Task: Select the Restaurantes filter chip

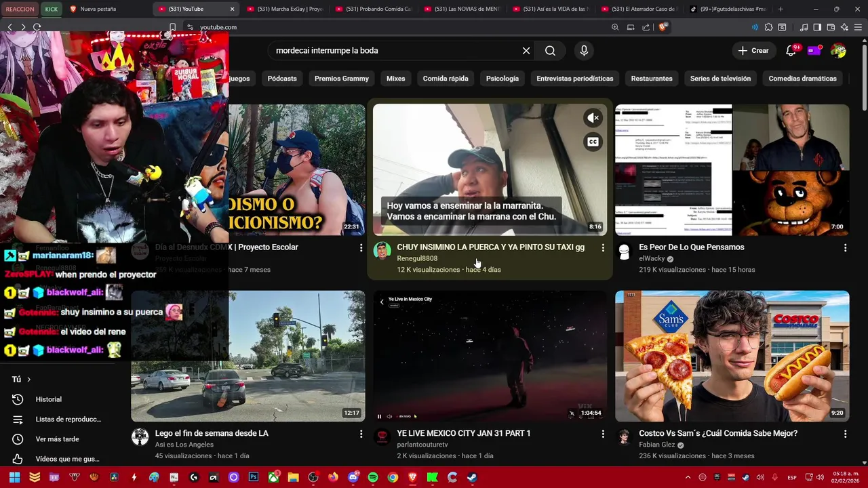Action: pyautogui.click(x=652, y=79)
